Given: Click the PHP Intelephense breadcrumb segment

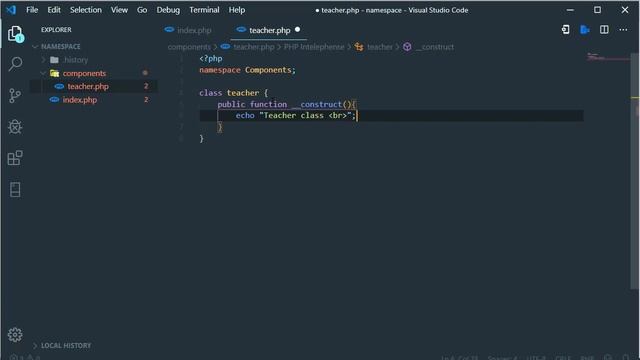Looking at the screenshot, I should coord(314,47).
